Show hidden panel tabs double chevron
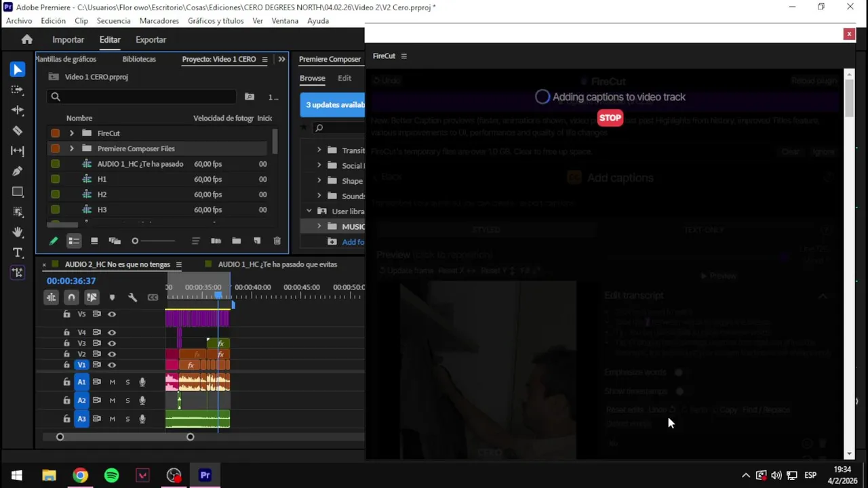This screenshot has height=488, width=868. 281,59
